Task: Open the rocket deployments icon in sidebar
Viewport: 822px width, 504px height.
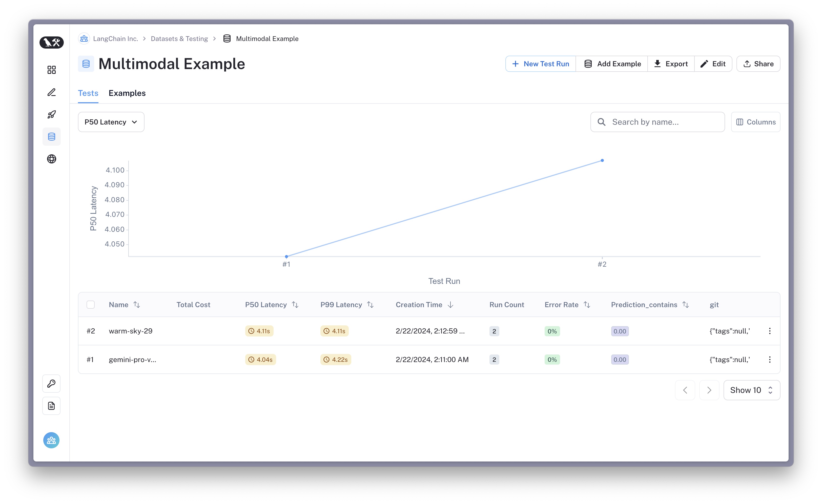Action: pyautogui.click(x=51, y=114)
